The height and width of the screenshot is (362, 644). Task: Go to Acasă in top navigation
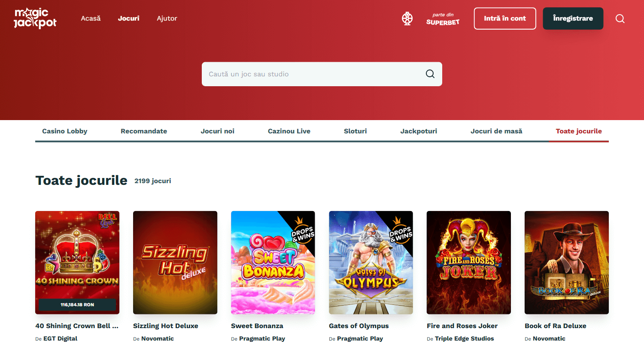[x=91, y=18]
